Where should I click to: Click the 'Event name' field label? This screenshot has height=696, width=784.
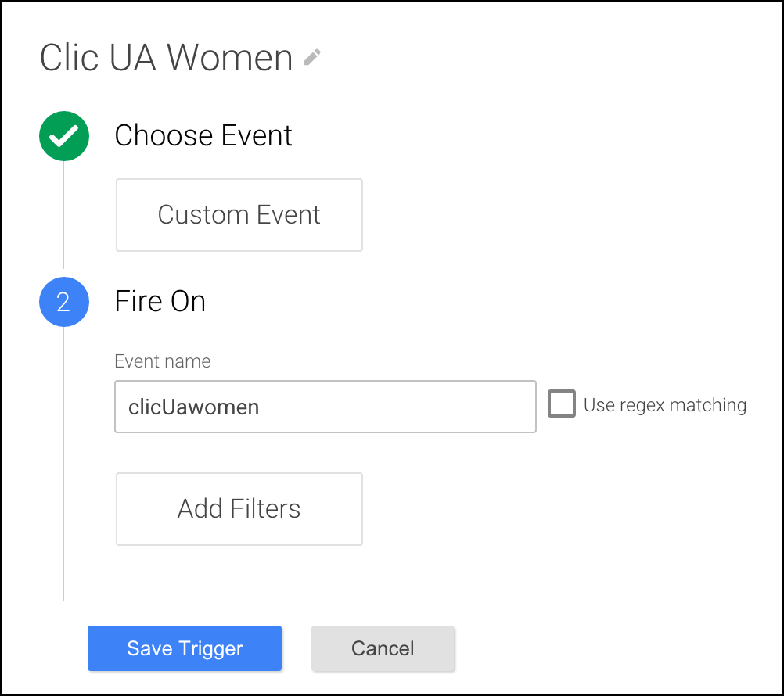pyautogui.click(x=163, y=361)
